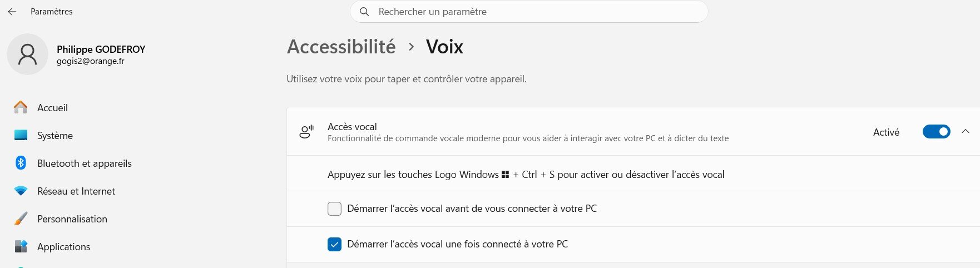This screenshot has width=980, height=268.
Task: Click the user profile avatar
Action: [27, 54]
